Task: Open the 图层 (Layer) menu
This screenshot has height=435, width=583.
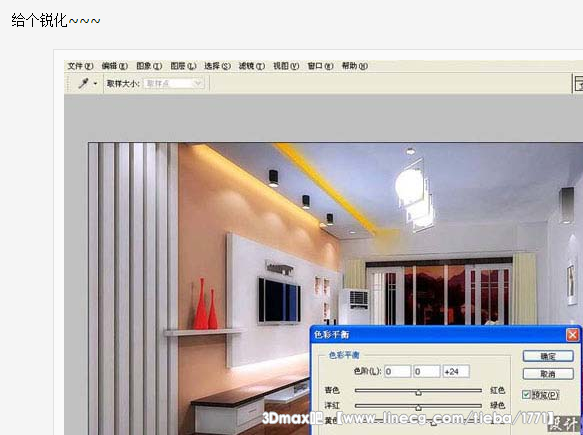Action: pyautogui.click(x=183, y=66)
